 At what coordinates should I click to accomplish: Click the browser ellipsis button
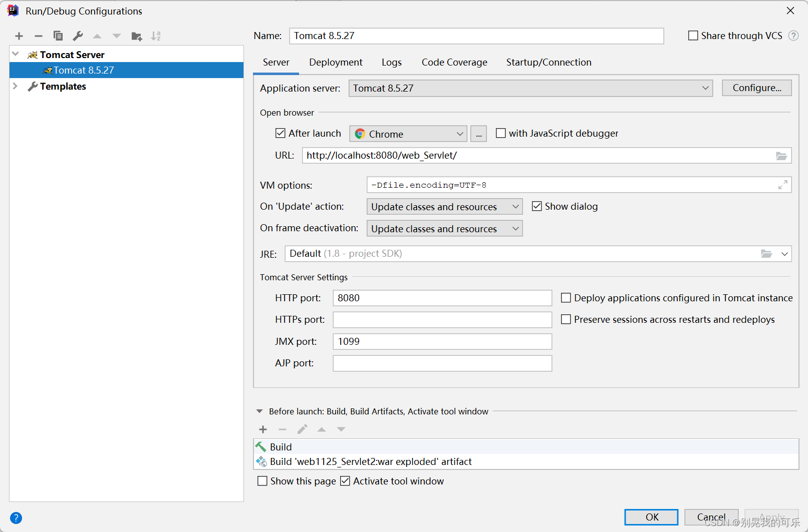(x=479, y=134)
